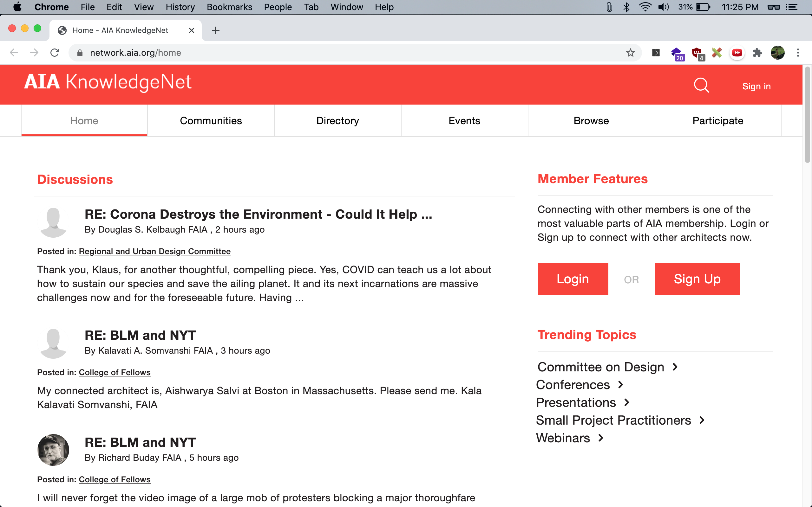
Task: Bookmark this page with the star icon
Action: tap(631, 53)
